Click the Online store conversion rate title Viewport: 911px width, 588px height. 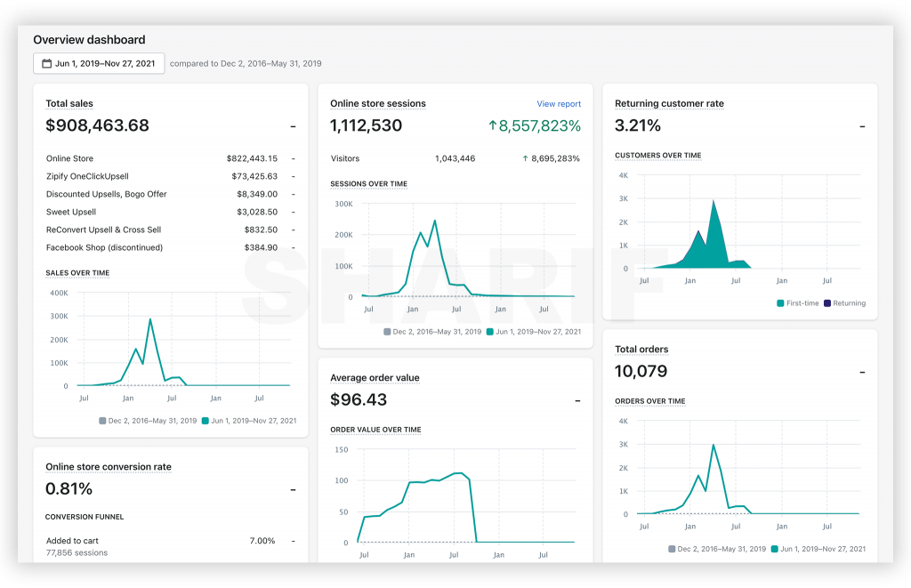coord(108,466)
